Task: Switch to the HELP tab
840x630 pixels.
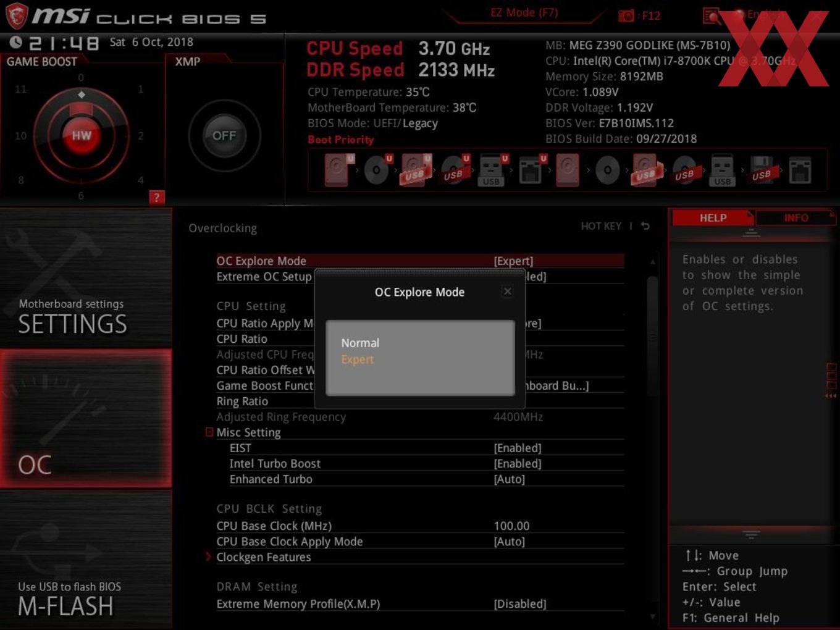Action: click(x=713, y=217)
